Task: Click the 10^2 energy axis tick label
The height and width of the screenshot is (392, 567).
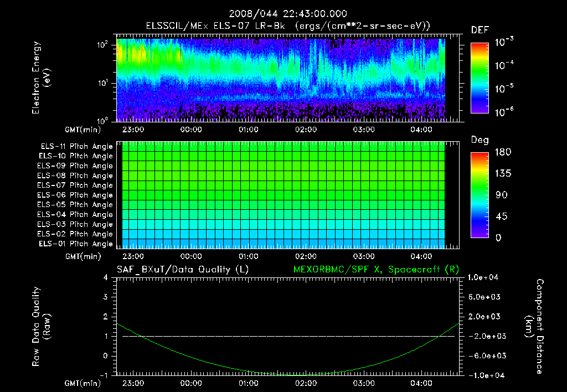Action: pos(102,45)
